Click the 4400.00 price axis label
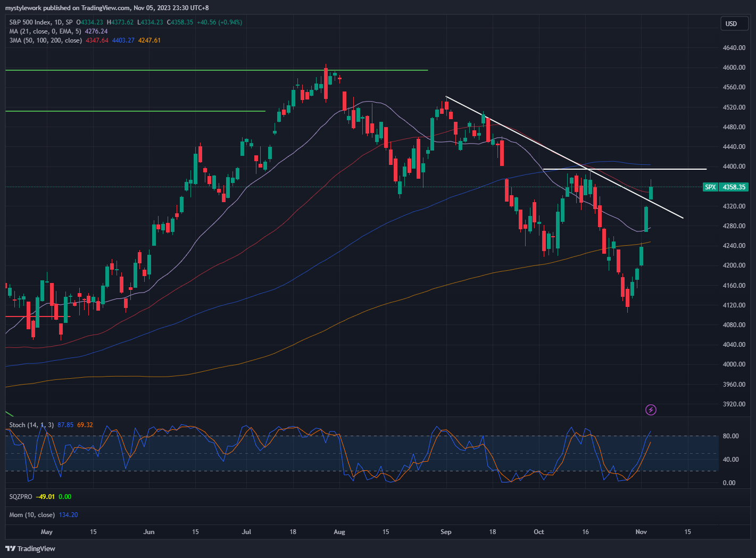Screen dimensions: 756x558 734,166
